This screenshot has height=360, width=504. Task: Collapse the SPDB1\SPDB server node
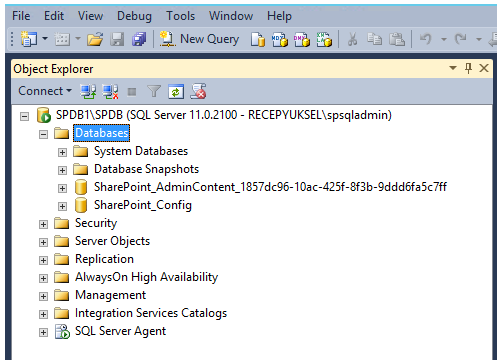[x=24, y=117]
